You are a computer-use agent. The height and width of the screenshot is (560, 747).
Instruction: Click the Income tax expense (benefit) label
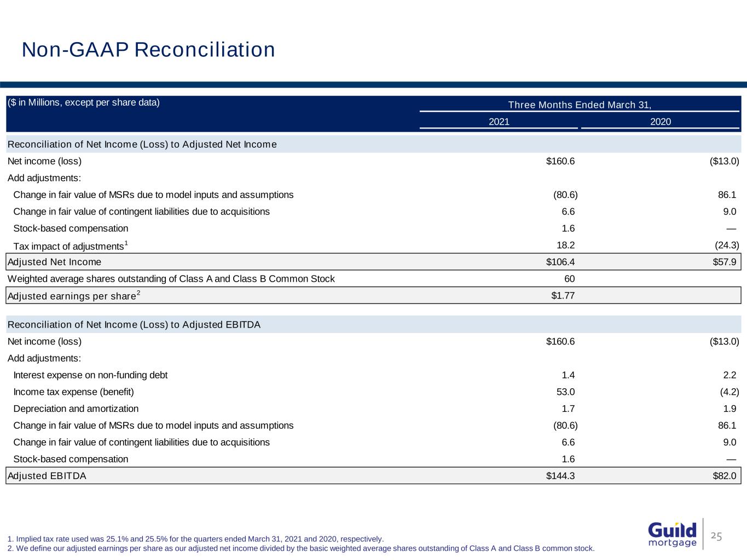[73, 392]
